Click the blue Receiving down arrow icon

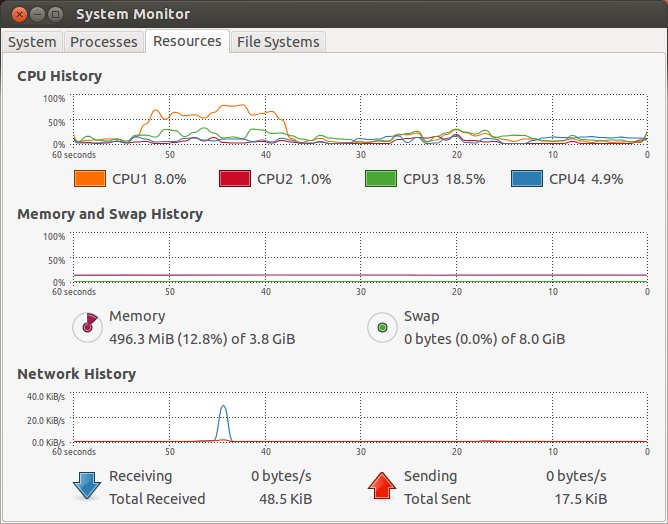click(87, 486)
